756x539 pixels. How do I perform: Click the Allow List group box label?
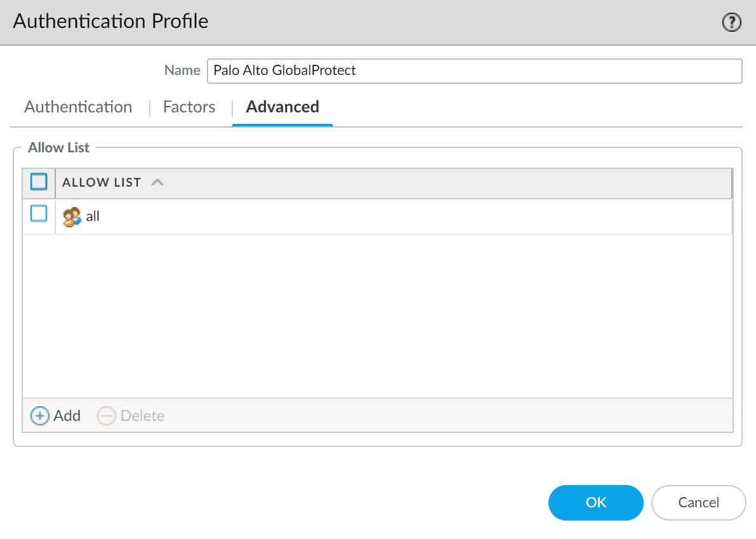tap(59, 148)
